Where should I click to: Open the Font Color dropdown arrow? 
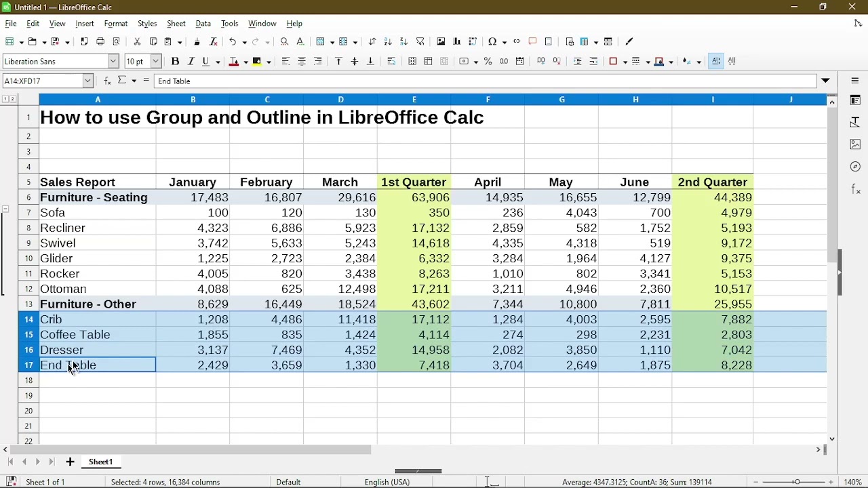point(246,62)
